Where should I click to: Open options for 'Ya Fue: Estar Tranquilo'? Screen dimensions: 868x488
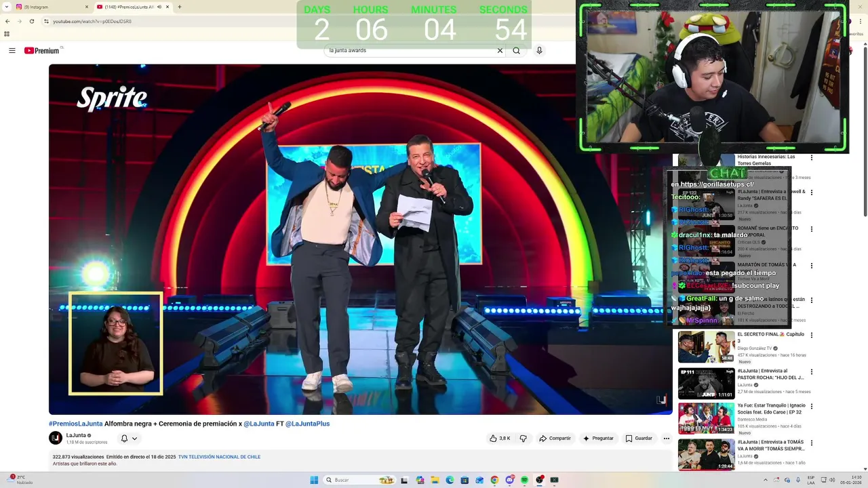click(812, 407)
